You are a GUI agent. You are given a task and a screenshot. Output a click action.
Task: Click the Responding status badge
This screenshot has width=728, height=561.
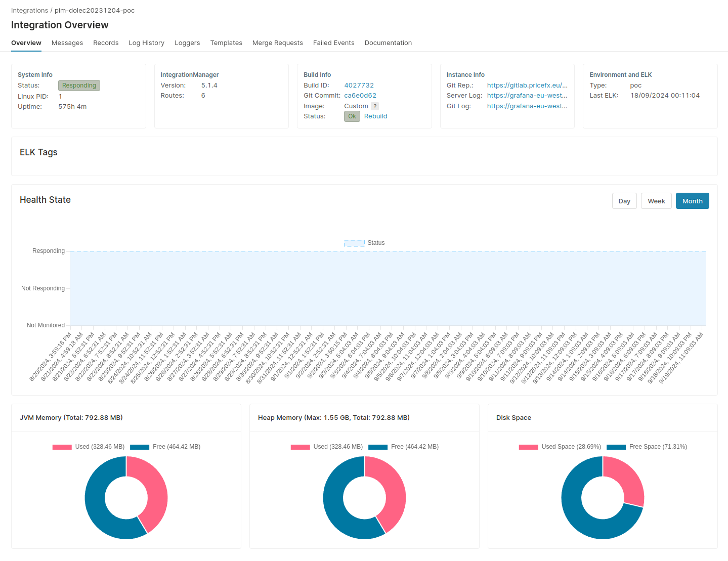(78, 85)
